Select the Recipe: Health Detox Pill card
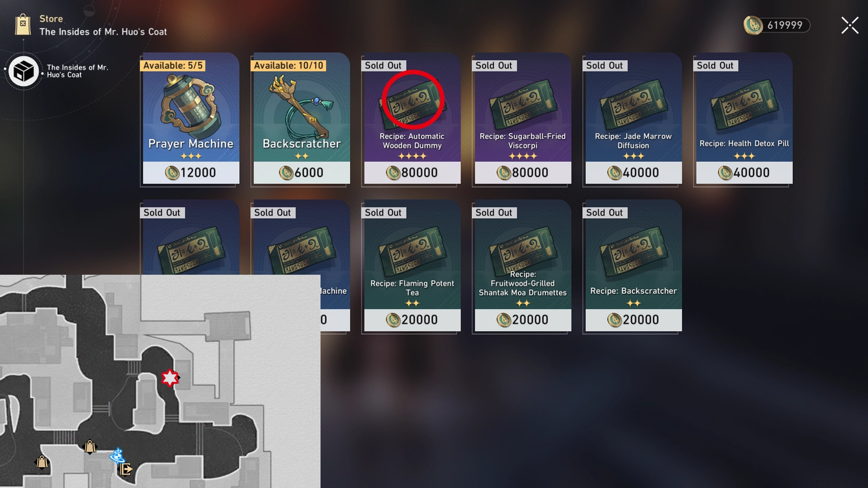 744,119
